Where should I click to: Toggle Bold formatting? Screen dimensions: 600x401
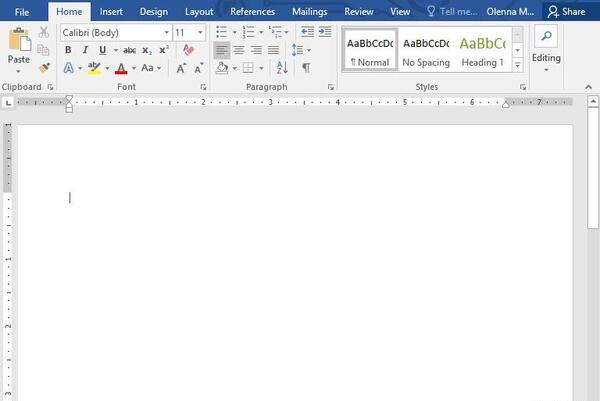coord(68,50)
